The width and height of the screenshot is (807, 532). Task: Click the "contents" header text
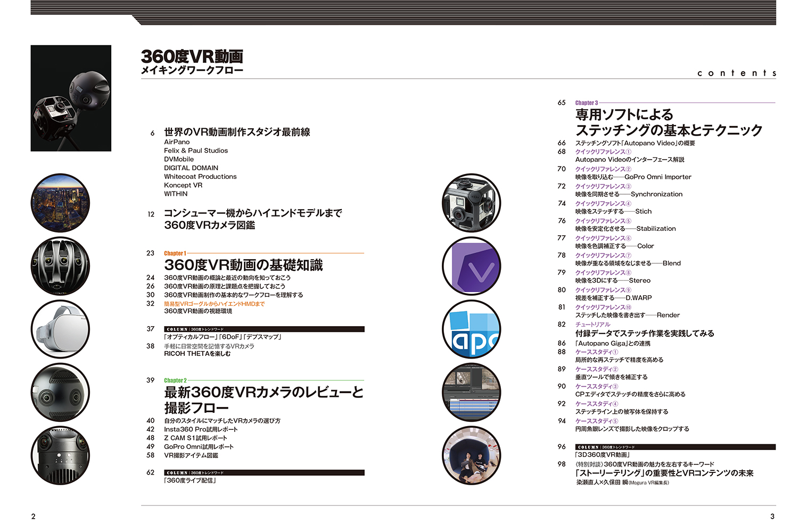(x=736, y=73)
